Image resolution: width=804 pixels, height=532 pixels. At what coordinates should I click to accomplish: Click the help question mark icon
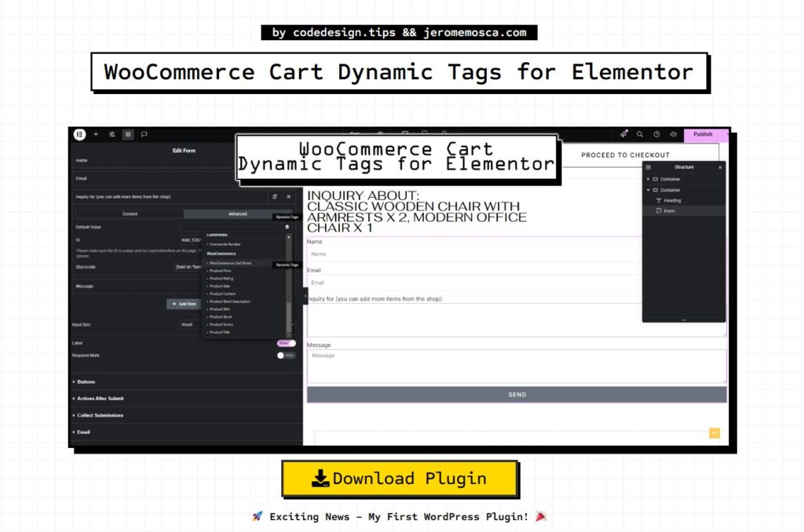pyautogui.click(x=656, y=134)
